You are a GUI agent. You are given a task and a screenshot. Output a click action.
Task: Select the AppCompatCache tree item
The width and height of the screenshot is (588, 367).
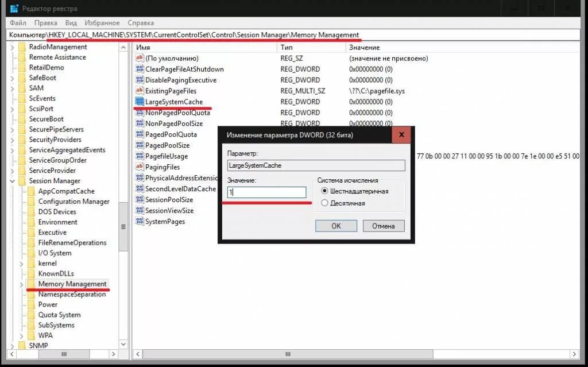[67, 191]
